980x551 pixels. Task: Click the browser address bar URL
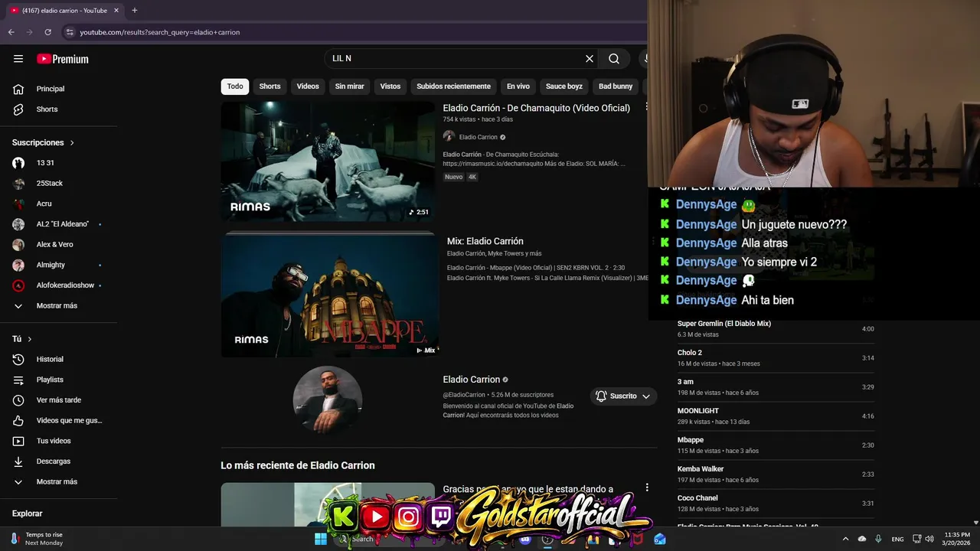click(160, 32)
